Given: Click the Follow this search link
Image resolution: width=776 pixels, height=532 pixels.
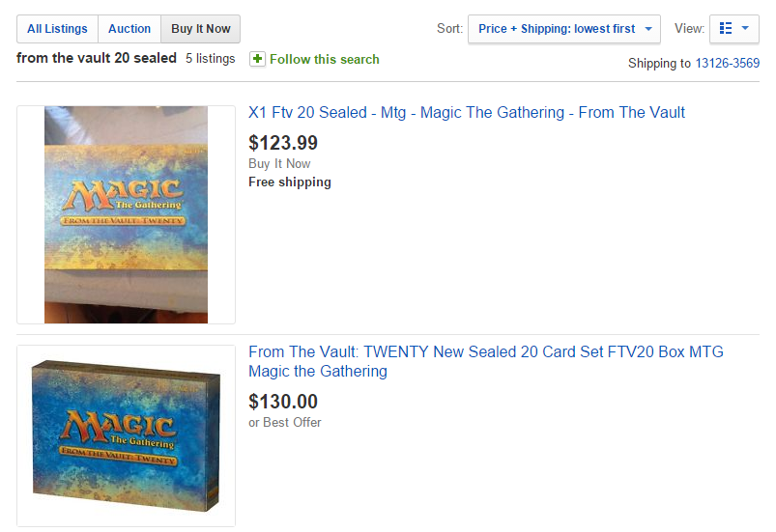Looking at the screenshot, I should coord(324,59).
